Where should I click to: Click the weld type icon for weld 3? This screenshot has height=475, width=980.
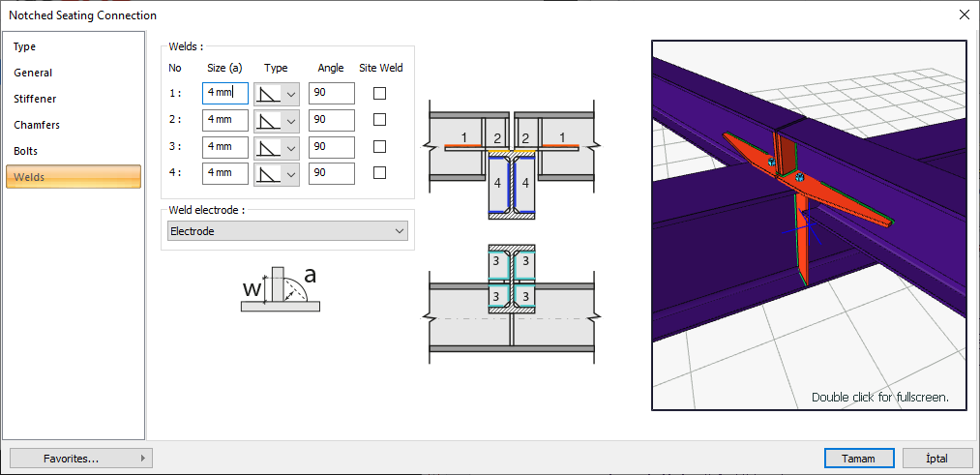268,147
